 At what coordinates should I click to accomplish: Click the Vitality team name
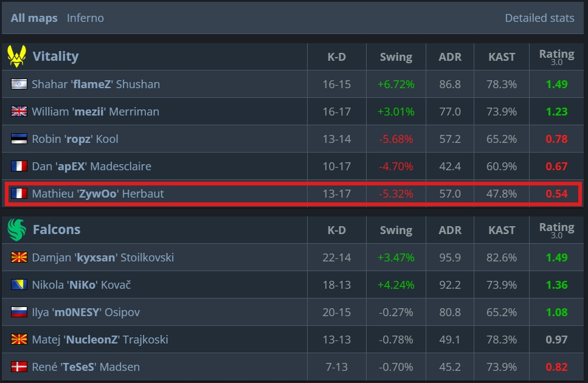point(55,57)
